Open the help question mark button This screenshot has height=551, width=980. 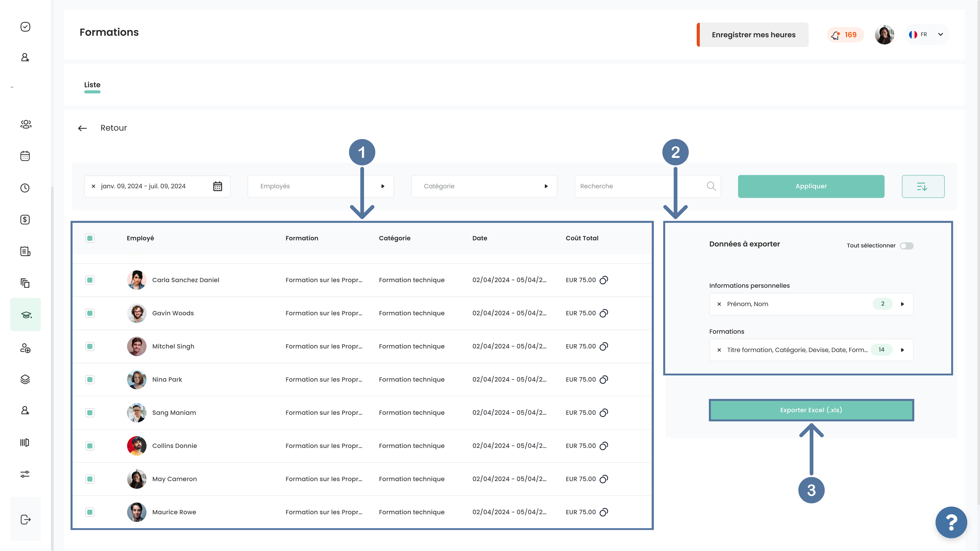[951, 522]
